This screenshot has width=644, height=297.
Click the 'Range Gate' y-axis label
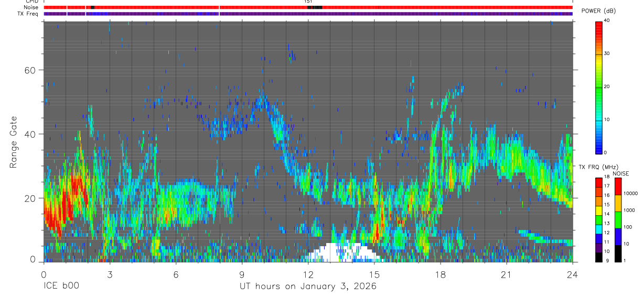(x=13, y=142)
